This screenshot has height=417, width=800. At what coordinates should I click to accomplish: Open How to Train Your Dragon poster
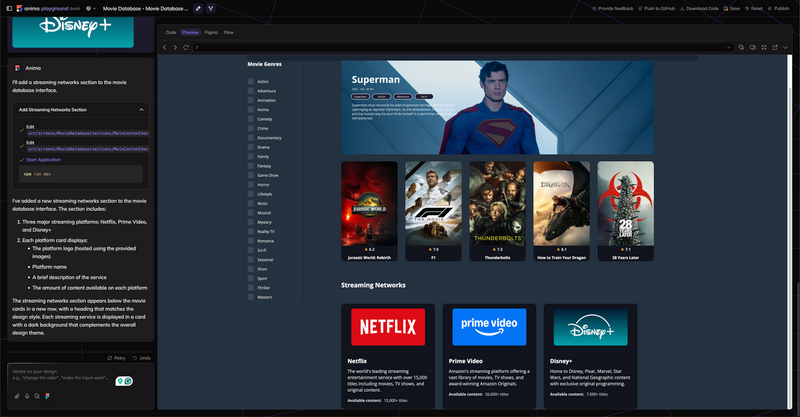[561, 204]
